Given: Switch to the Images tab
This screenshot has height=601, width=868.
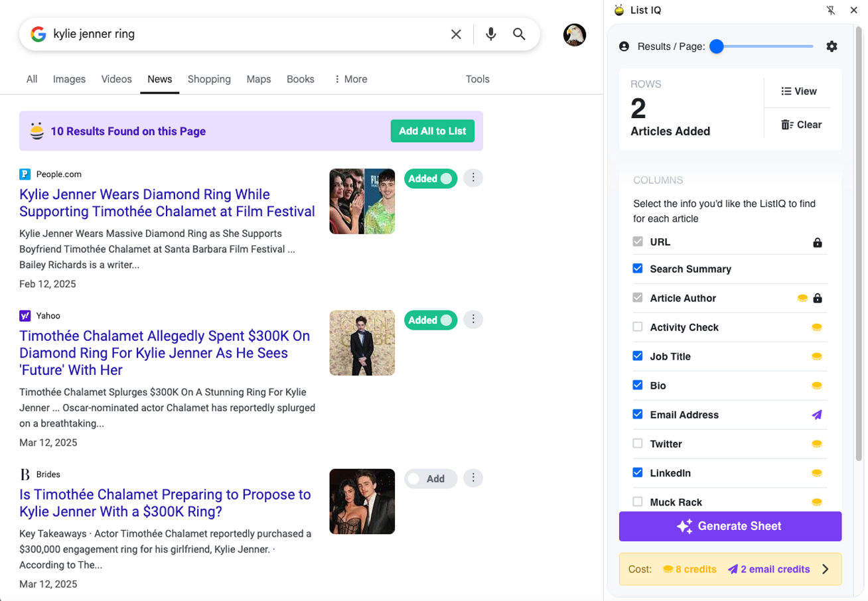Looking at the screenshot, I should [70, 79].
